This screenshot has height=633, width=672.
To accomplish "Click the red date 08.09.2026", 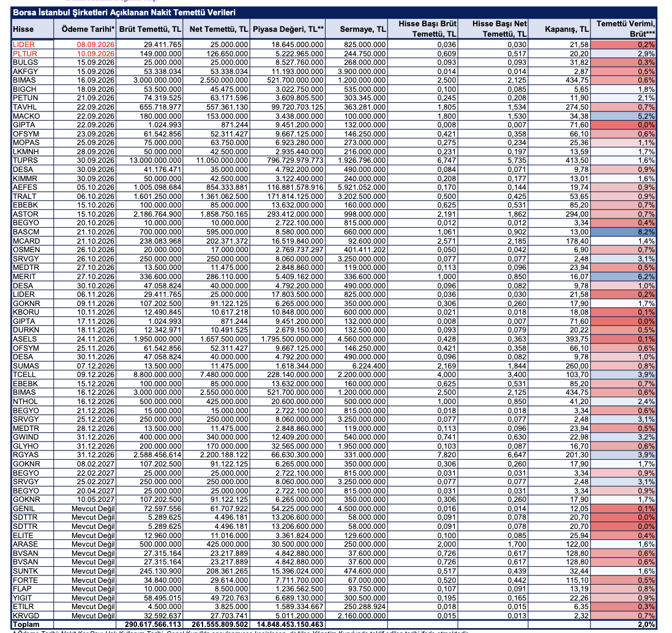I will [x=95, y=45].
